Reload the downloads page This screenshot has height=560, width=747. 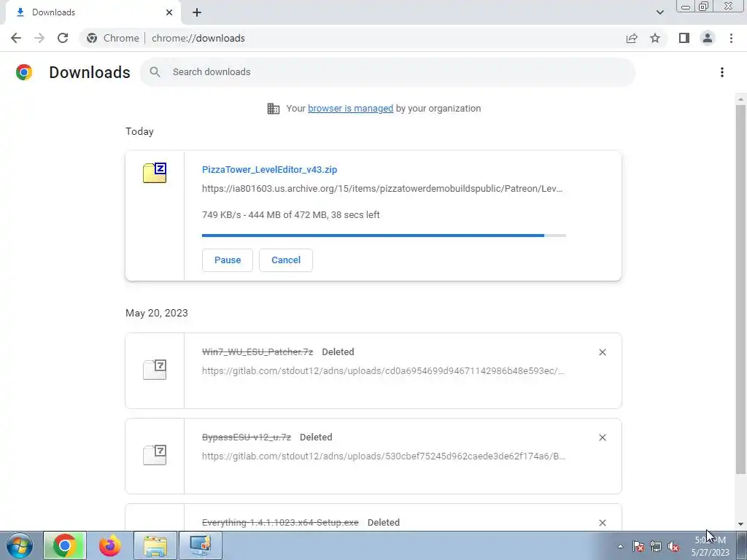[63, 38]
